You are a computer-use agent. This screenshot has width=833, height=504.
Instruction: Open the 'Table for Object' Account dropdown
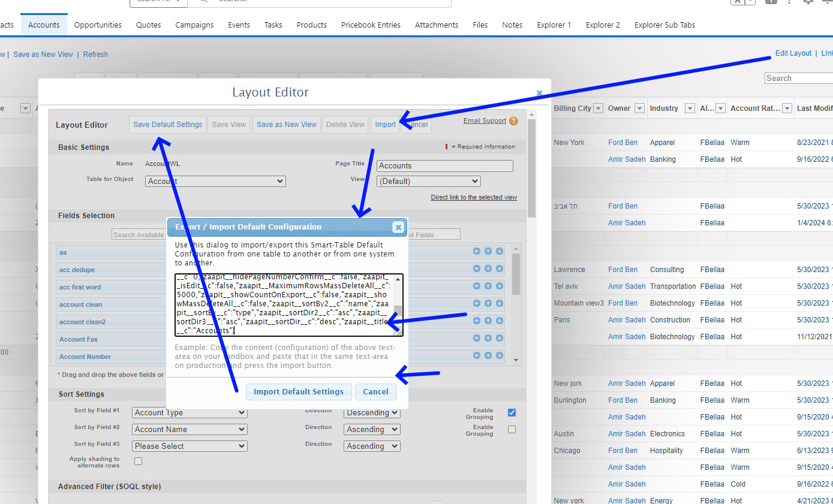tap(216, 181)
